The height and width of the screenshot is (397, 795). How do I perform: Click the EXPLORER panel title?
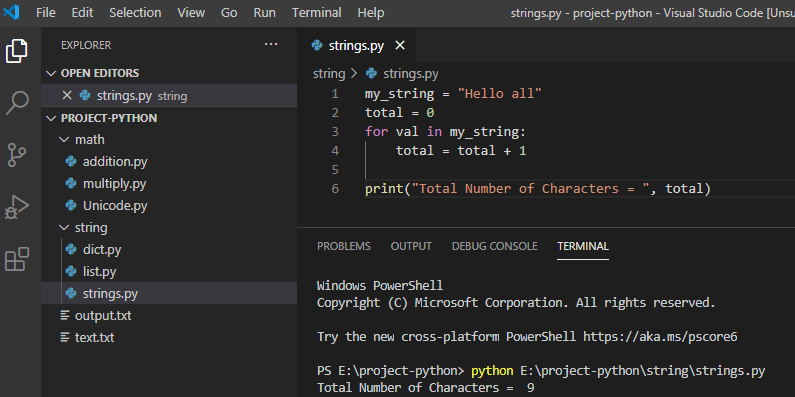pyautogui.click(x=86, y=45)
